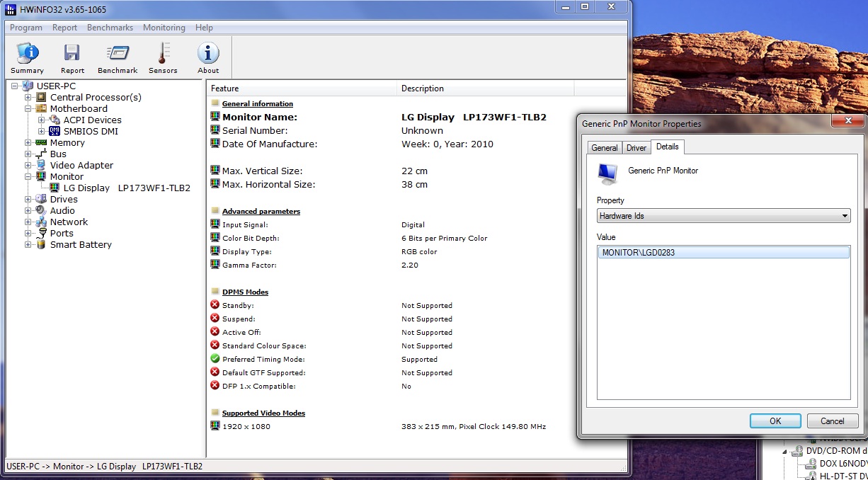Screen dimensions: 868x480
Task: Click the Report floppy disk icon
Action: [72, 58]
